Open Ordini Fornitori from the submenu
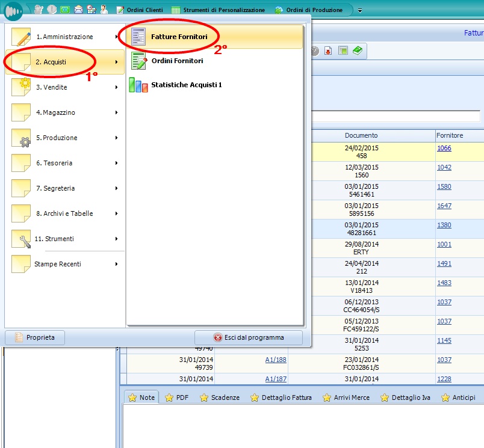Image resolution: width=484 pixels, height=448 pixels. [x=176, y=61]
